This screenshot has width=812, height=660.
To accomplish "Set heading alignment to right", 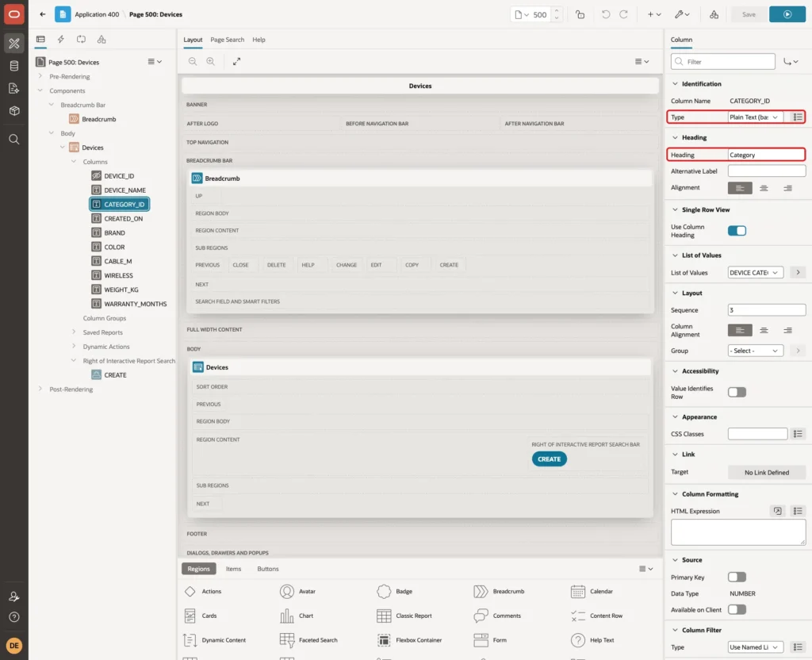I will point(787,188).
